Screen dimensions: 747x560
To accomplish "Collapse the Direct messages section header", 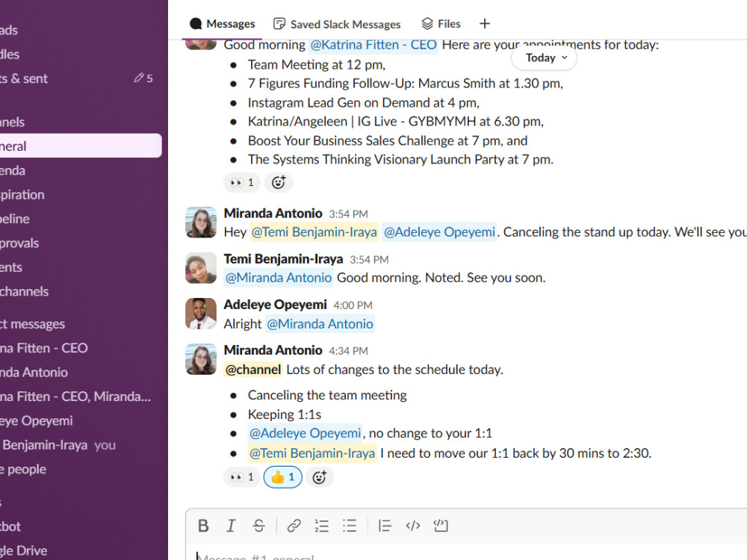I will click(32, 324).
